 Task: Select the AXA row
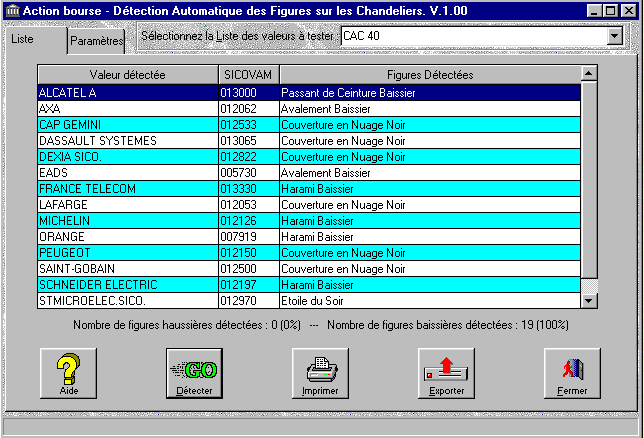[309, 109]
